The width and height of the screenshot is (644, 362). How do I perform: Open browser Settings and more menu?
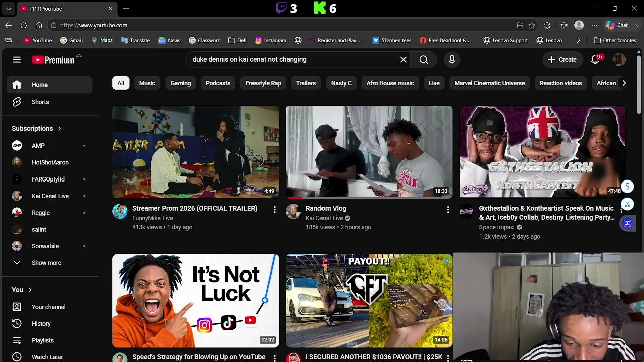[594, 25]
